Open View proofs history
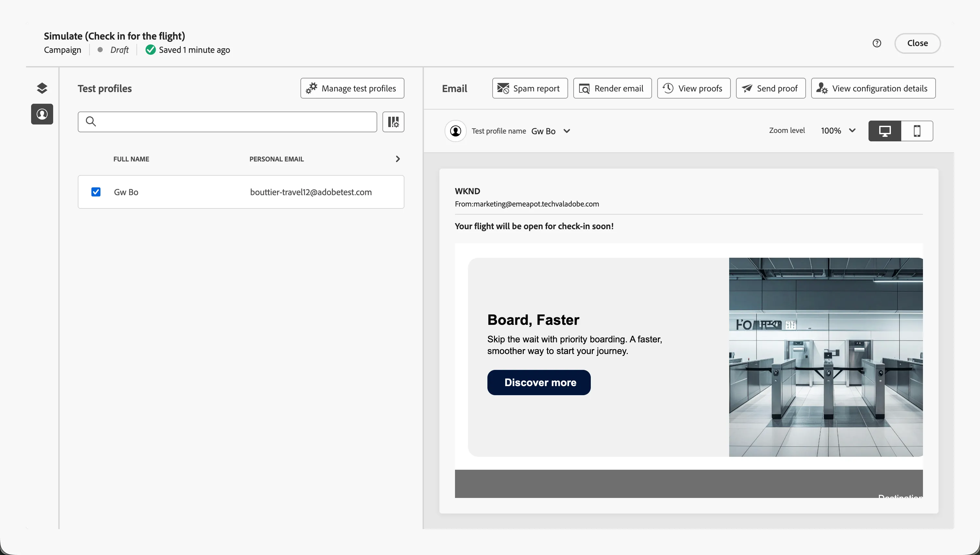 (x=694, y=88)
